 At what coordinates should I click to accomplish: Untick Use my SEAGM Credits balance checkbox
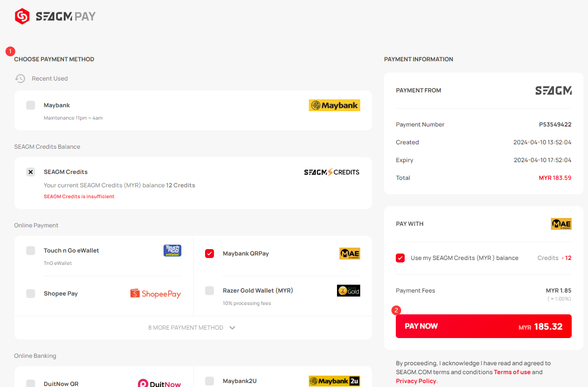(400, 258)
